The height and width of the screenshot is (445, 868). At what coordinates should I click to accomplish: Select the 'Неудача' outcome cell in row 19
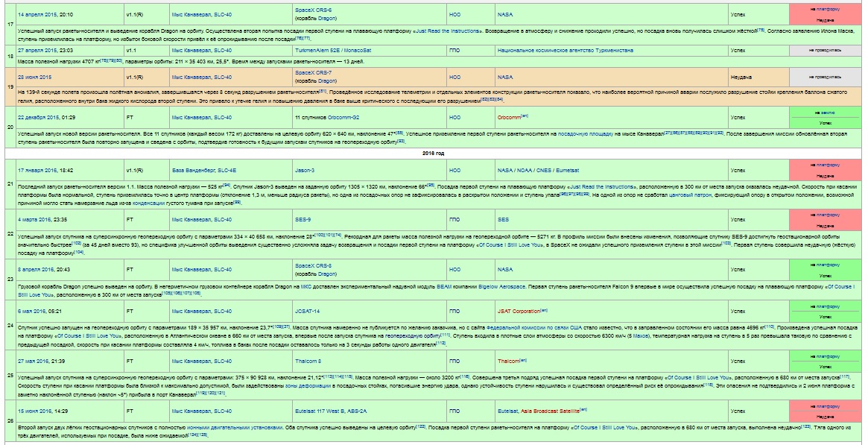(759, 78)
